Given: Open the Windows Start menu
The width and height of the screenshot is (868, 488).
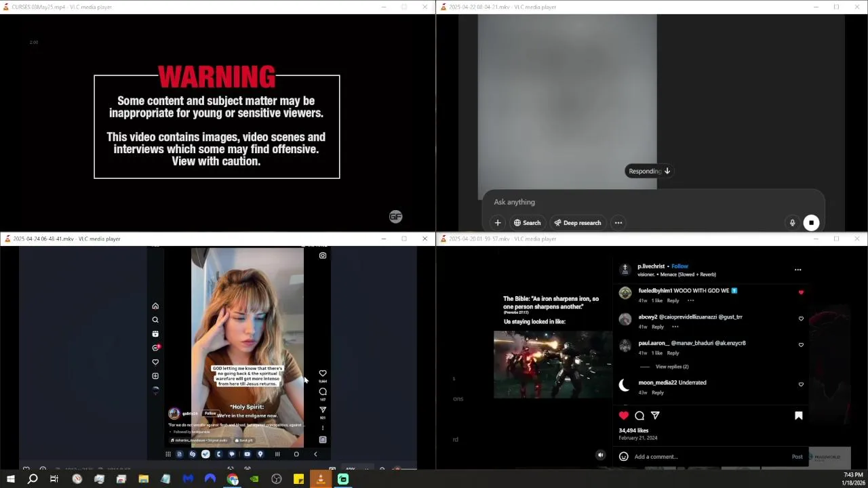Looking at the screenshot, I should (10, 479).
